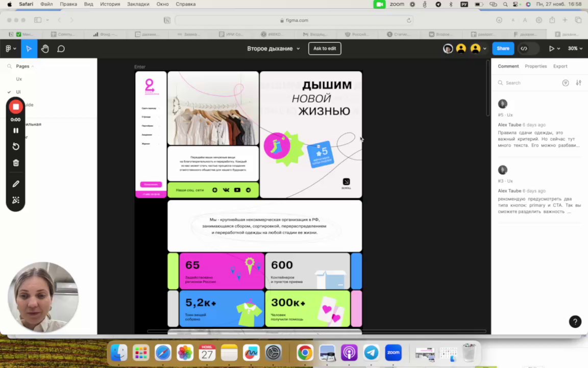Select the Comment tool
The height and width of the screenshot is (368, 588).
61,49
